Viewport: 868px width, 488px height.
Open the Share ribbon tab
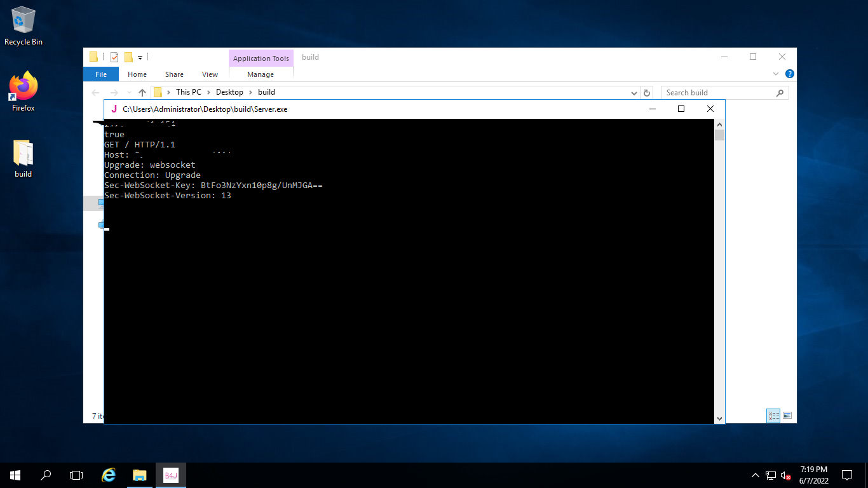(x=174, y=74)
